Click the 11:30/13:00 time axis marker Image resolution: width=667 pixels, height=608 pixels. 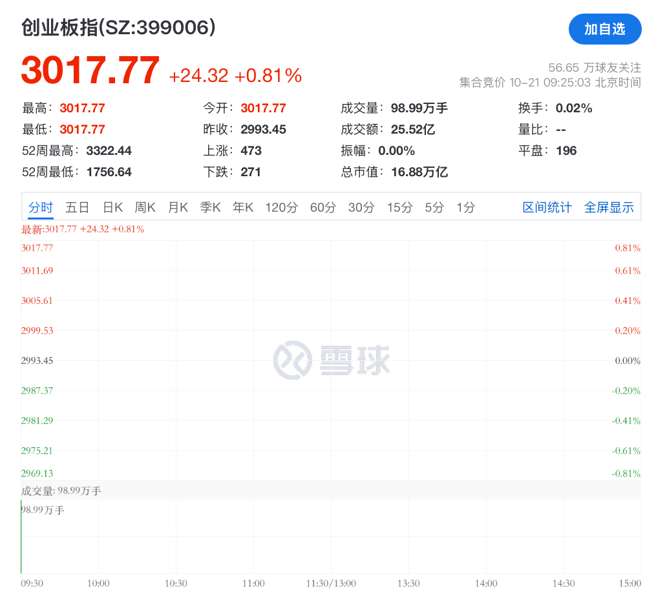point(331,582)
